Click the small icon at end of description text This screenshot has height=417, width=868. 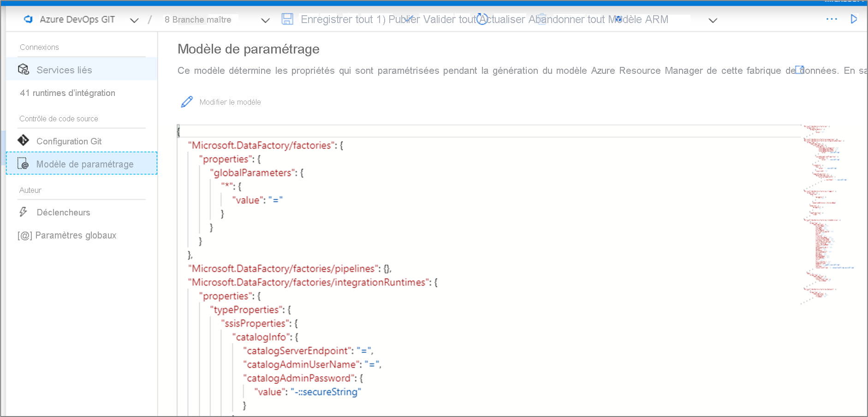pos(800,70)
